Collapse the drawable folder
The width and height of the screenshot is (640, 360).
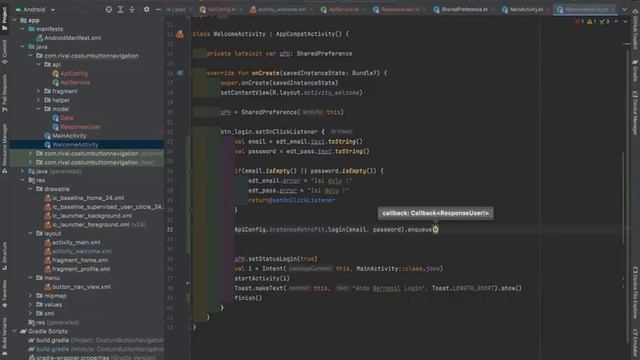coord(31,189)
